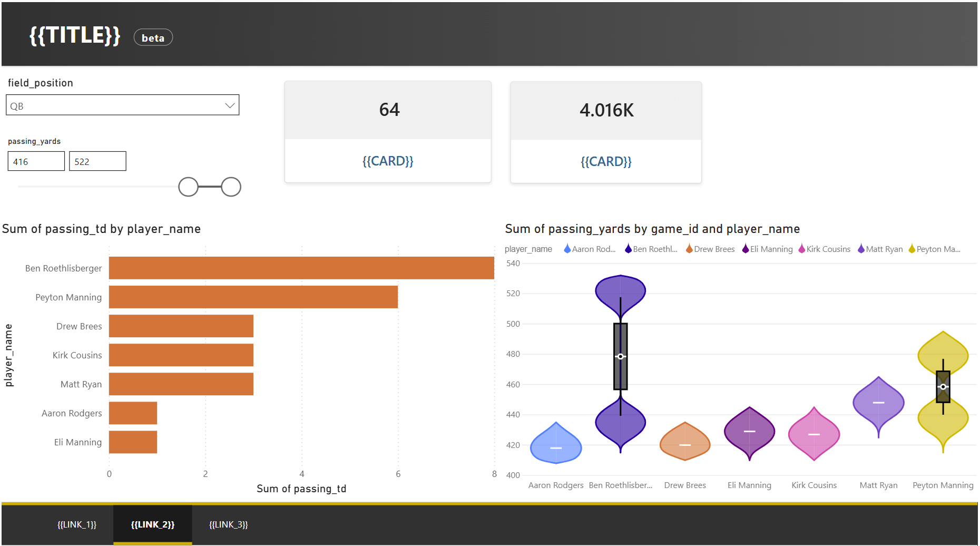Click the left passing_yards slider handle
The height and width of the screenshot is (546, 980).
click(188, 187)
